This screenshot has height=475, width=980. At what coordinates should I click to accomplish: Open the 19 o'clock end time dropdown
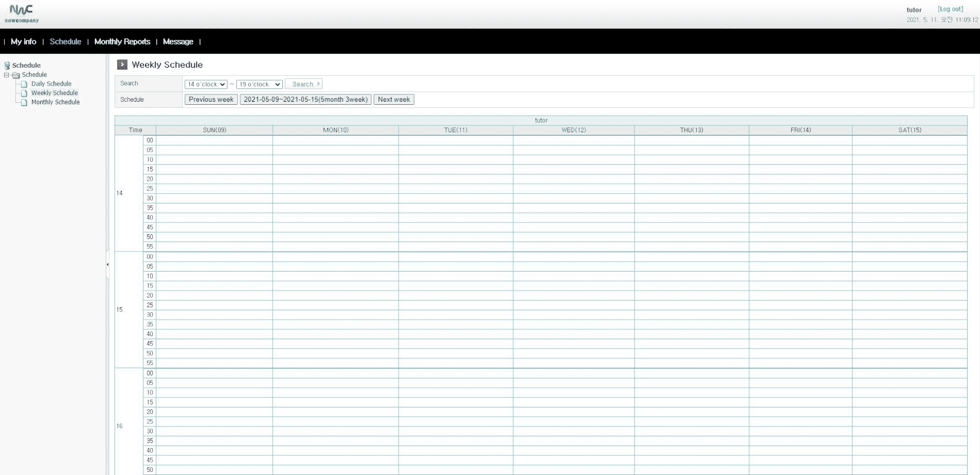pyautogui.click(x=259, y=84)
